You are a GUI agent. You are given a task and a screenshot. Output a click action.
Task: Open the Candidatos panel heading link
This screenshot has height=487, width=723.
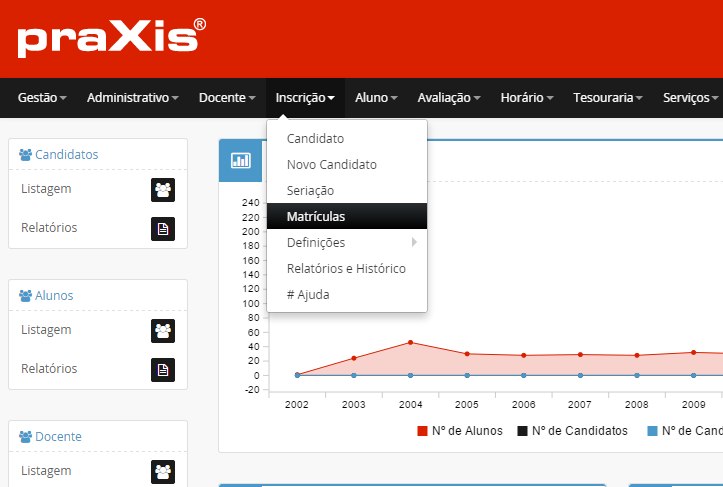[66, 154]
